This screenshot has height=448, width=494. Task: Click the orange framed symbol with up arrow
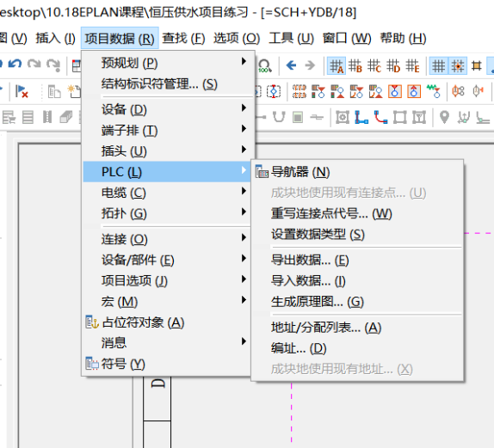coord(414,92)
